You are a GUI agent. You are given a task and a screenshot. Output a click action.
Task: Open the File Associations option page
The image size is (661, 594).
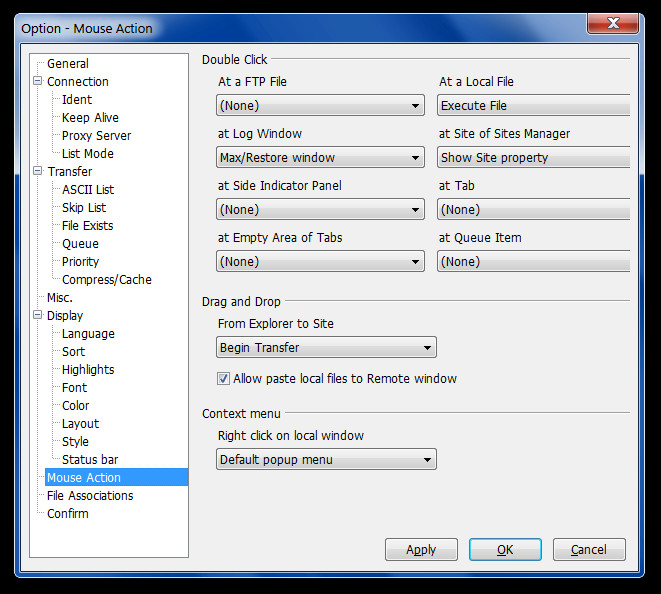(x=90, y=496)
